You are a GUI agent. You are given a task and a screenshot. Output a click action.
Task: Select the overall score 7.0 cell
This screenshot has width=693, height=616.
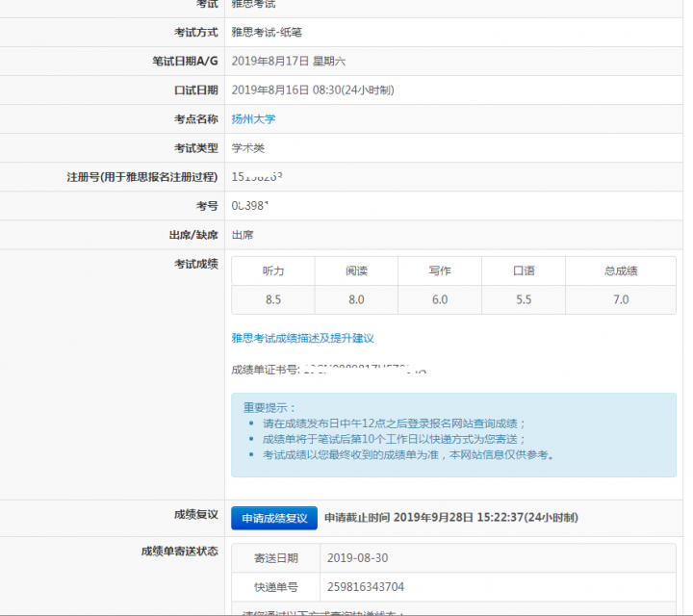point(621,299)
